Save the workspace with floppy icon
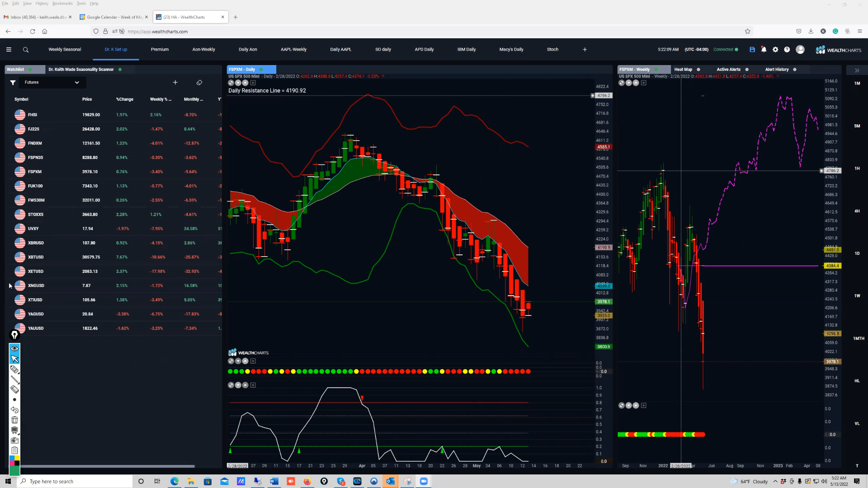The height and width of the screenshot is (488, 868). click(x=752, y=50)
